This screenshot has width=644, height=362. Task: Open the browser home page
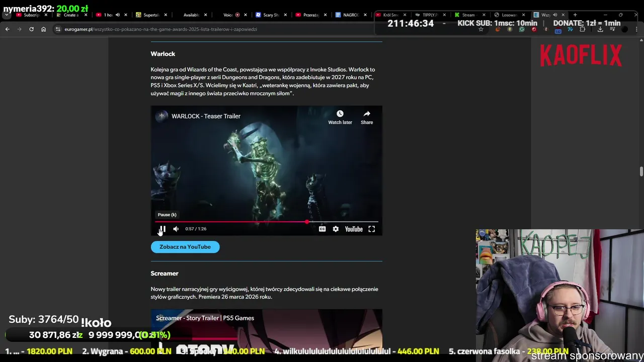tap(43, 29)
